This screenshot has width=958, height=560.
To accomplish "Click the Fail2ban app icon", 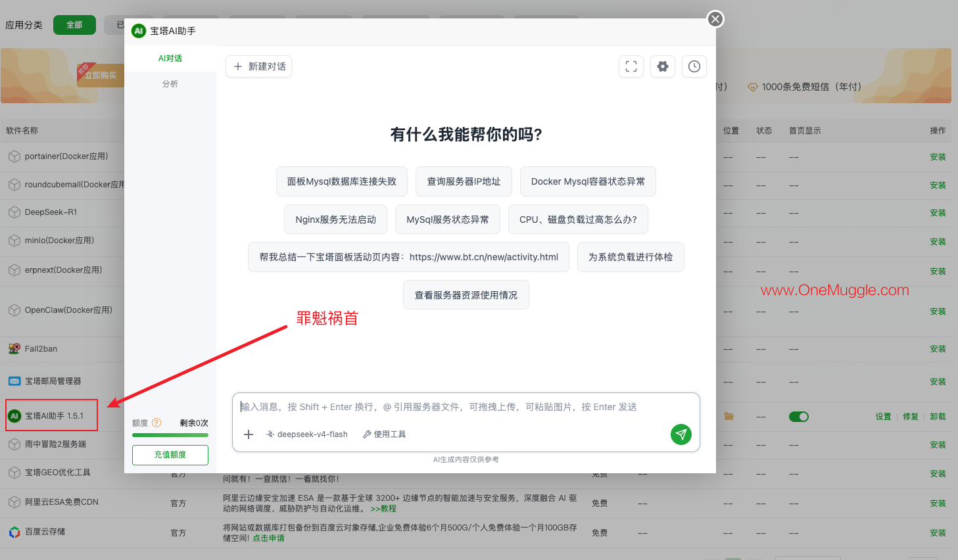I will click(14, 349).
